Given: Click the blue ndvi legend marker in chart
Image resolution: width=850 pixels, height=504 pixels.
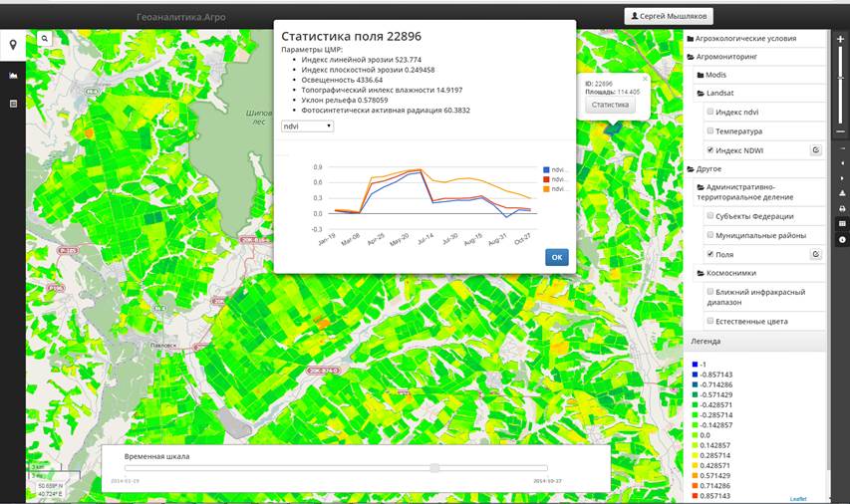Looking at the screenshot, I should (x=546, y=169).
